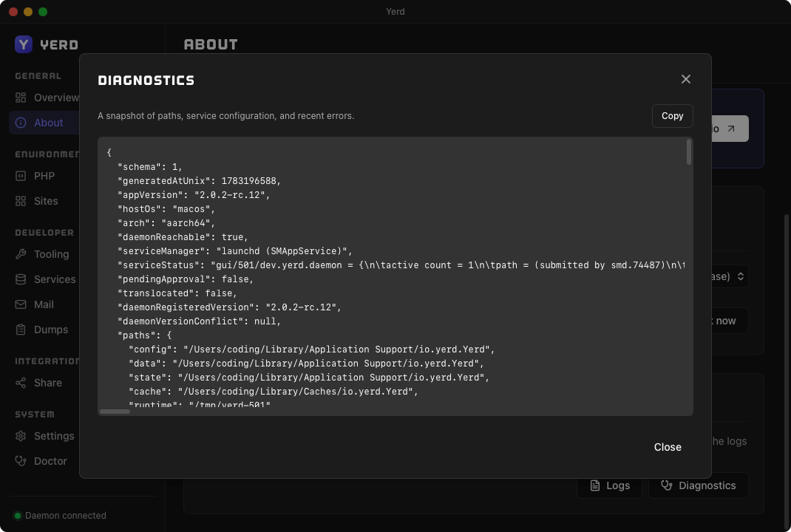This screenshot has width=791, height=532.
Task: Click the "arch": "aarch64" line
Action: click(x=166, y=223)
